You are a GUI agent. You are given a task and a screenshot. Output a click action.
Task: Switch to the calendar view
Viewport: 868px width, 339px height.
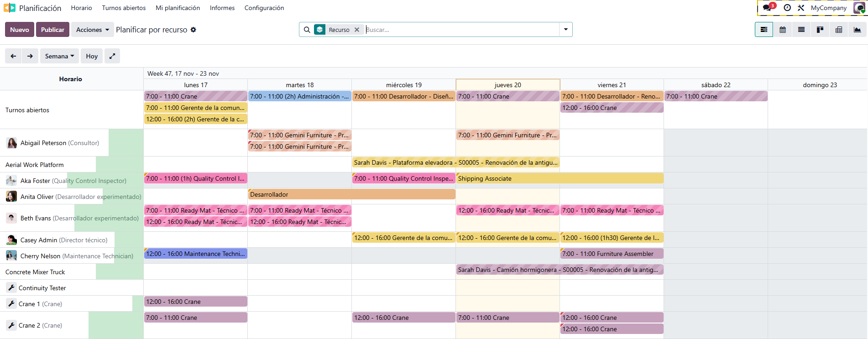[x=783, y=30]
